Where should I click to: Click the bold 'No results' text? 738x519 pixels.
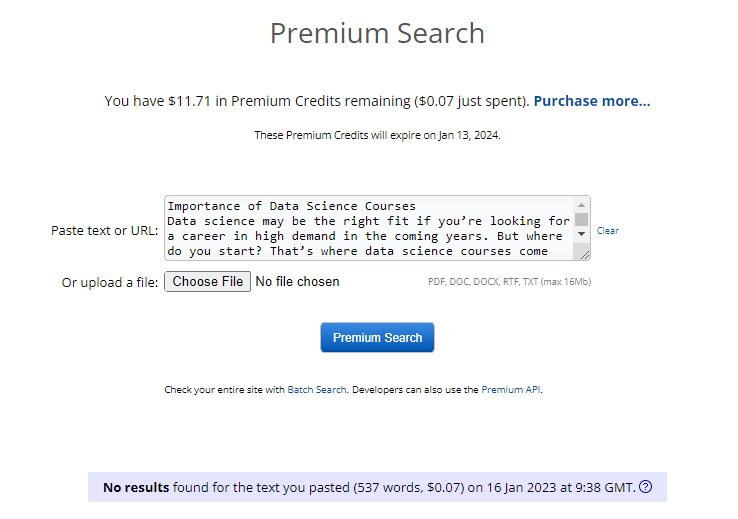[x=136, y=488]
